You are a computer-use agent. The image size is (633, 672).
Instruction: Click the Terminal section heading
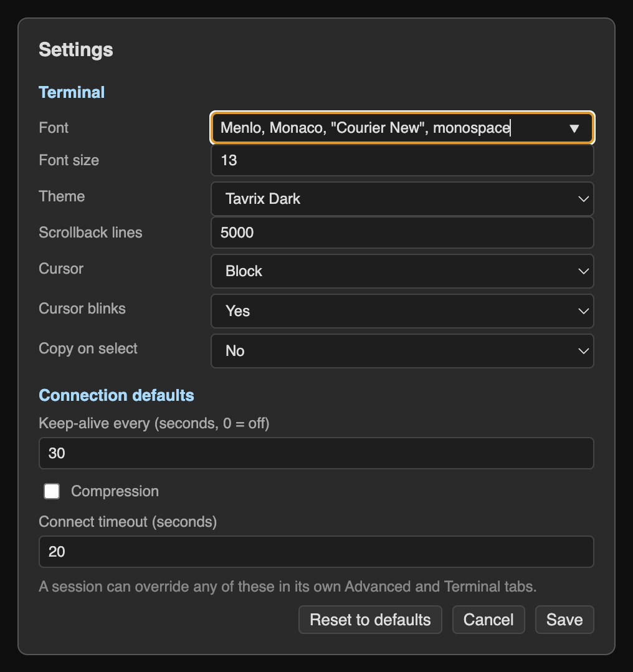(72, 92)
